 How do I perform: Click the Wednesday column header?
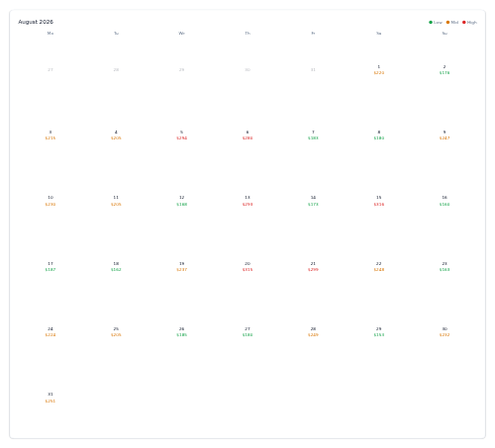[x=181, y=34]
